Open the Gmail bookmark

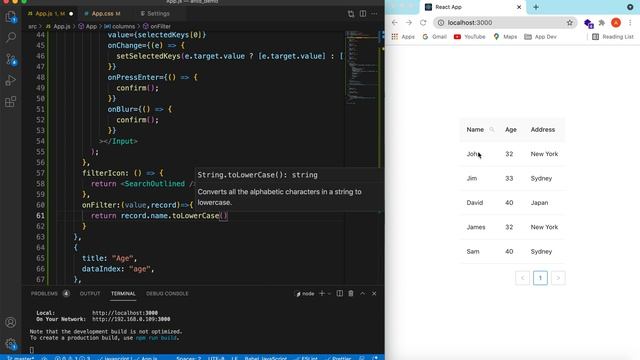click(x=435, y=37)
